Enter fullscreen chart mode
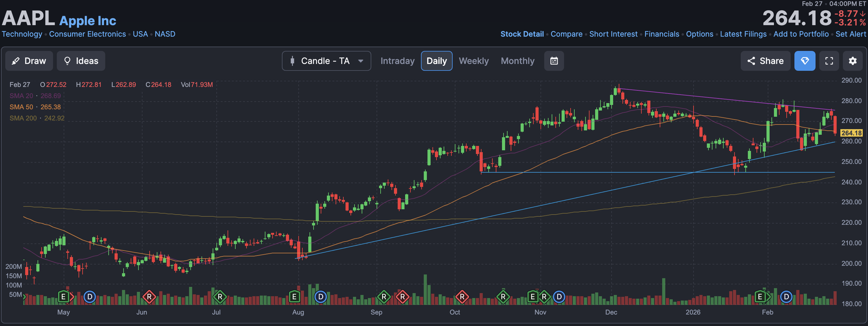The image size is (868, 326). coord(829,61)
